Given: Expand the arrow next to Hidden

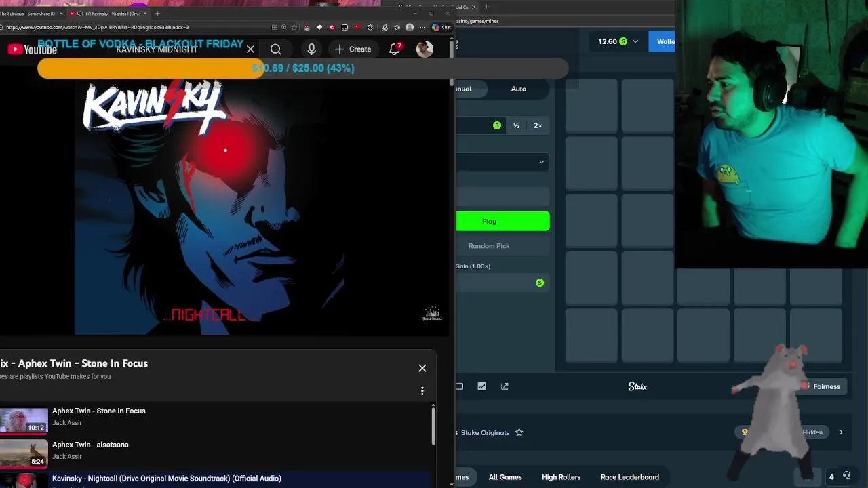Looking at the screenshot, I should (841, 432).
